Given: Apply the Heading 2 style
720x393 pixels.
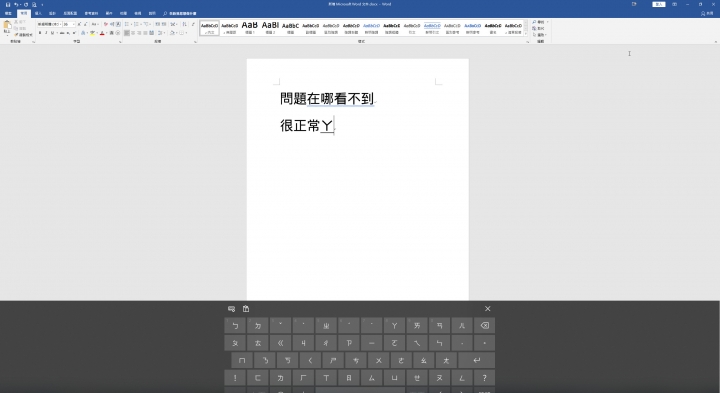Looking at the screenshot, I should (x=270, y=28).
